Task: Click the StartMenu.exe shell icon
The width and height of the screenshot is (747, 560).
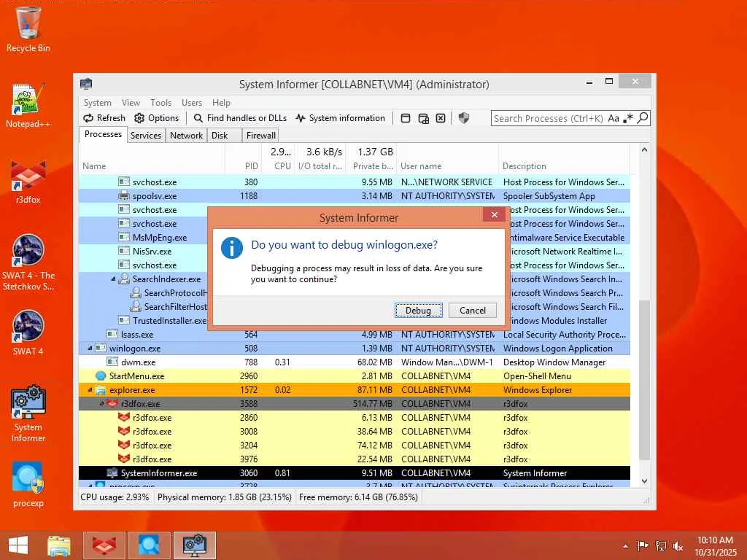Action: point(101,376)
